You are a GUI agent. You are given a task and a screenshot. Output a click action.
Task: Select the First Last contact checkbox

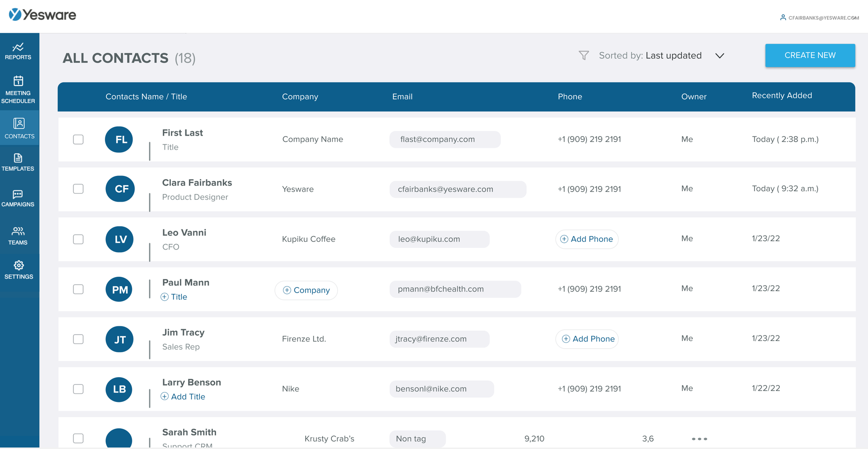coord(78,139)
